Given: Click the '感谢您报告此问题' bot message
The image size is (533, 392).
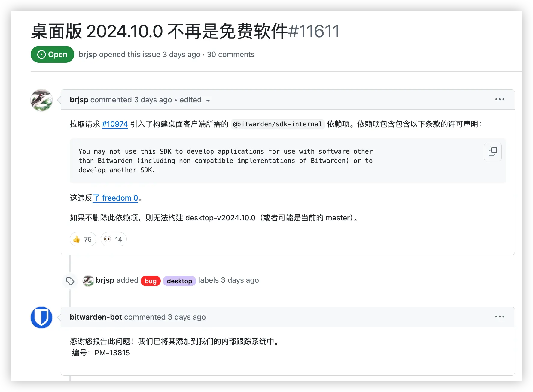Looking at the screenshot, I should [175, 341].
